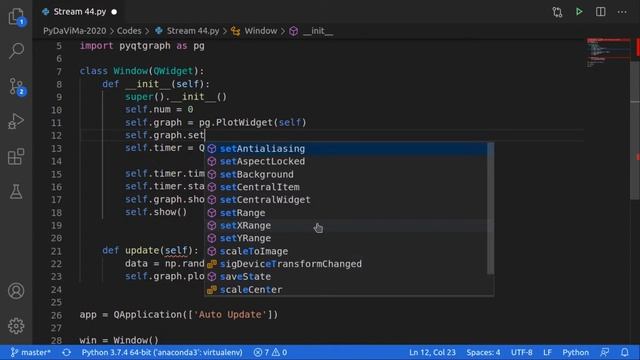Click the code minimap overview
640x360 pixels.
608,53
